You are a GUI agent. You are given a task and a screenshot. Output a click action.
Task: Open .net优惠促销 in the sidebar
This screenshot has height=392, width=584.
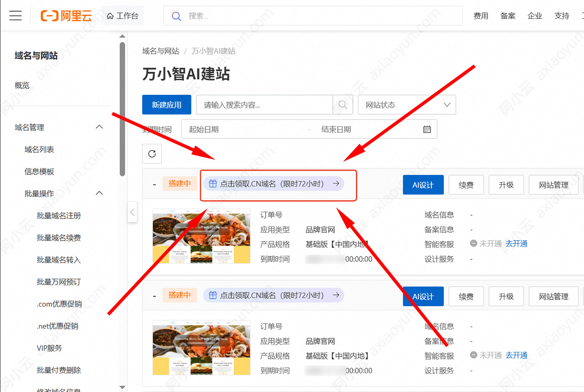click(58, 326)
